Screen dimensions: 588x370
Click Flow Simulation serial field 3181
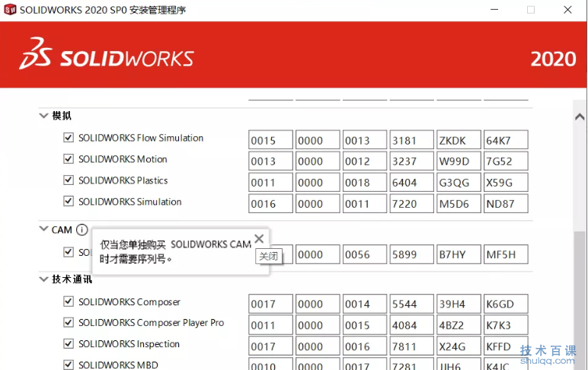[412, 140]
